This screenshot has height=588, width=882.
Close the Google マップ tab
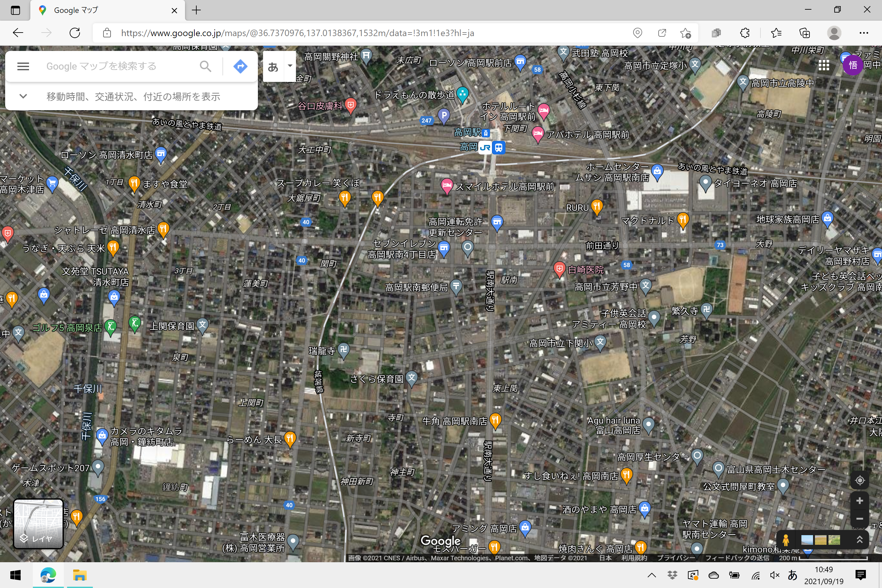174,11
